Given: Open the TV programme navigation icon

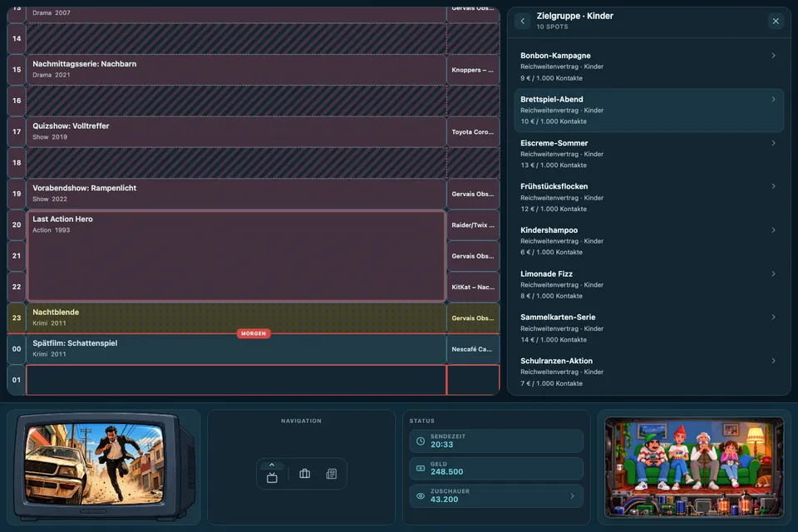Looking at the screenshot, I should click(x=272, y=477).
